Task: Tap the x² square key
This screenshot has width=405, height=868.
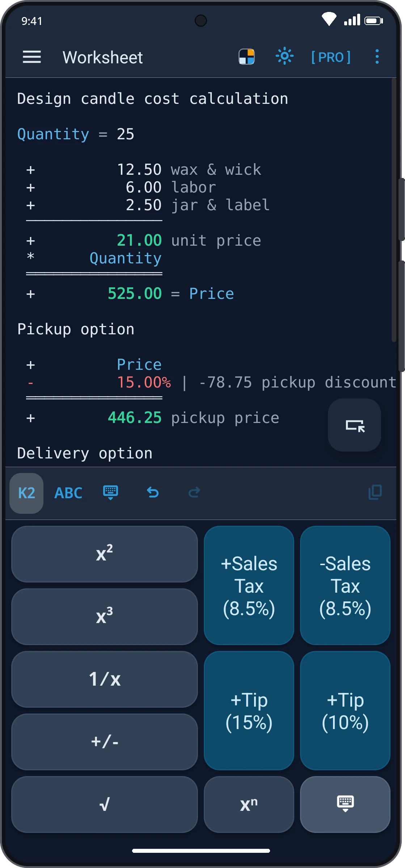Action: pos(105,554)
